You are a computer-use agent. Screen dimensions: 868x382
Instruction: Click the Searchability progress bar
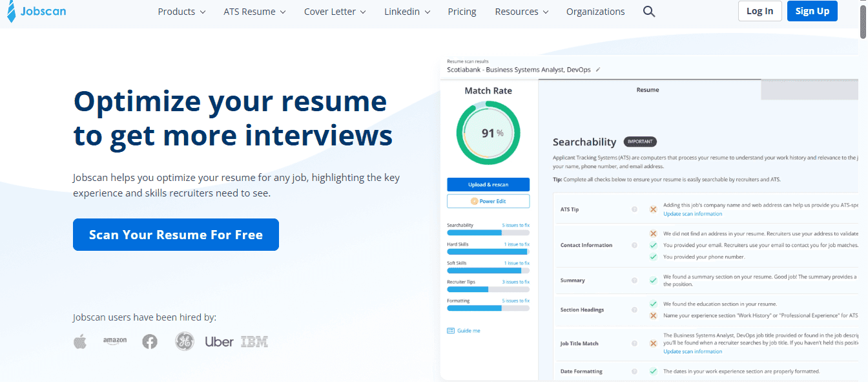tap(488, 233)
